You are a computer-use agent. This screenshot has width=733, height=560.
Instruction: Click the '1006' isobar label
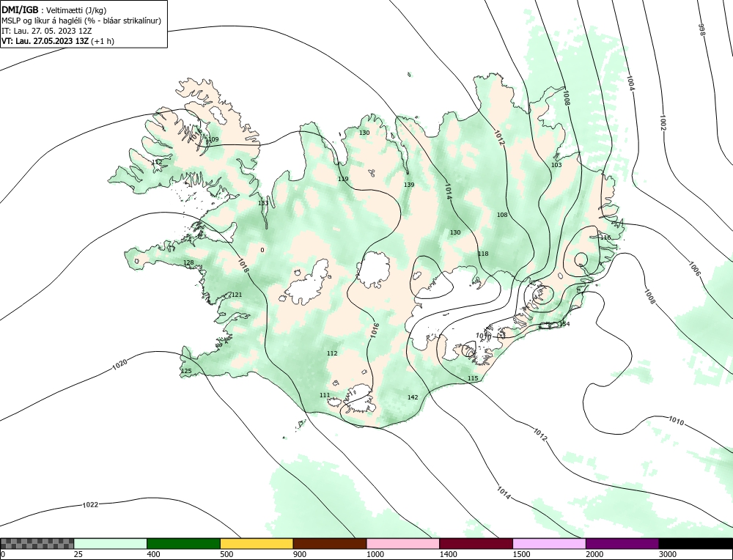point(695,268)
